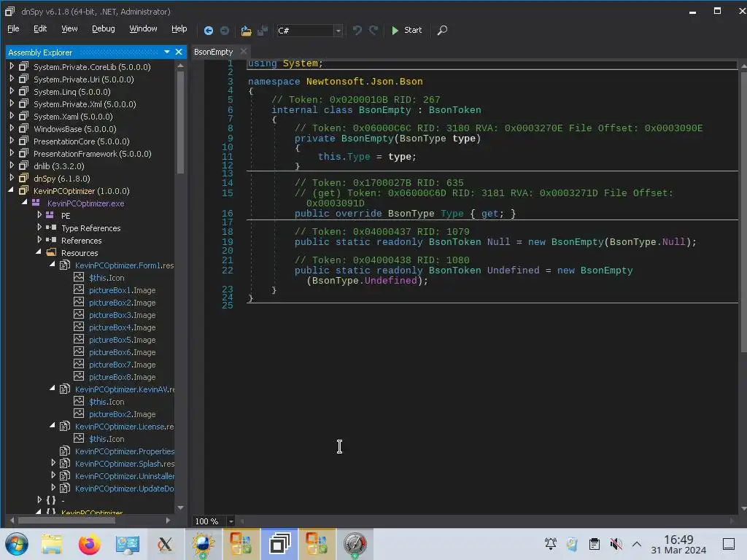Select the pictureBox8.Image resource icon
Viewport: 747px width, 560px height.
pyautogui.click(x=79, y=376)
